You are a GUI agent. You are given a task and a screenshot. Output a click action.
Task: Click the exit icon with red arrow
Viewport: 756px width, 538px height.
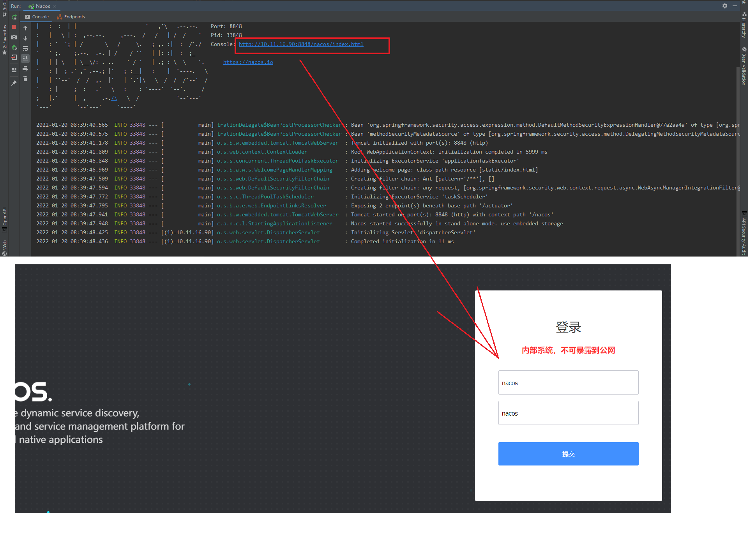pyautogui.click(x=14, y=58)
